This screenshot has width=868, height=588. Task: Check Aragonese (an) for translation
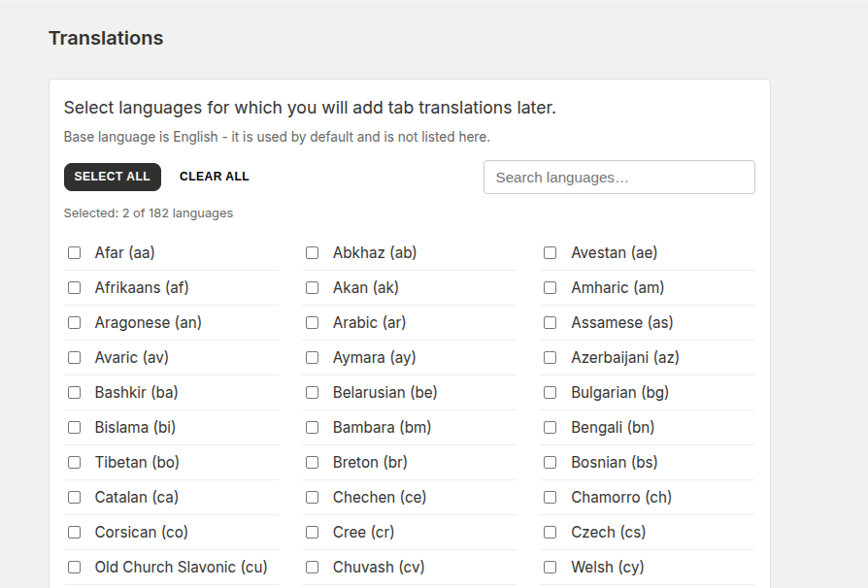pos(75,322)
